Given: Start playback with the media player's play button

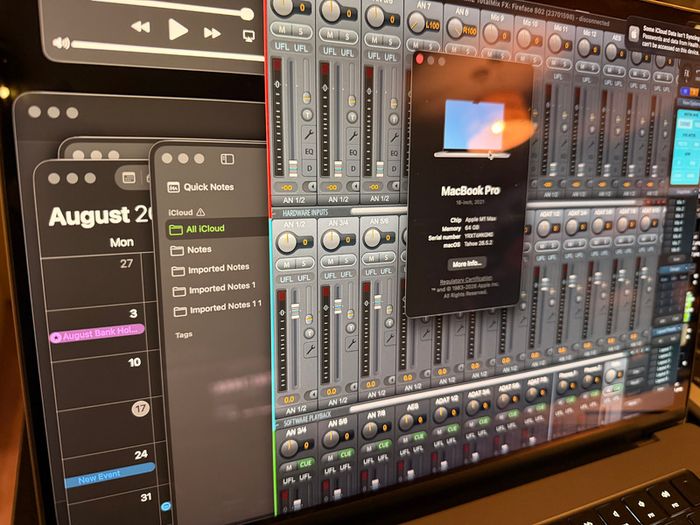Looking at the screenshot, I should click(177, 30).
